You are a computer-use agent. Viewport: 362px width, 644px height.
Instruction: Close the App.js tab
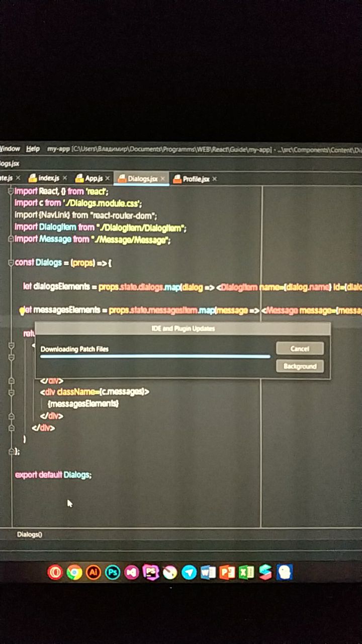(x=108, y=178)
